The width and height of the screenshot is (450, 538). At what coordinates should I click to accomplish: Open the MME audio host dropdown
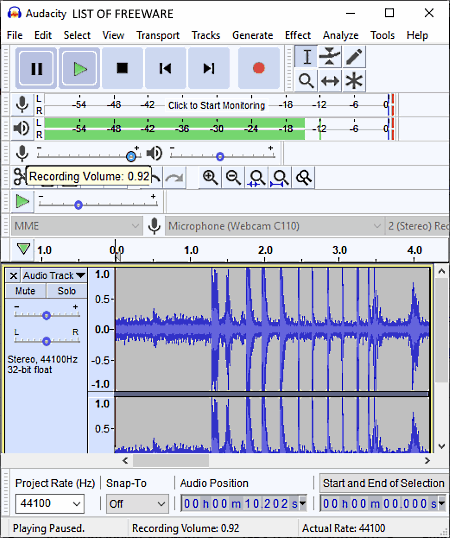[x=76, y=226]
